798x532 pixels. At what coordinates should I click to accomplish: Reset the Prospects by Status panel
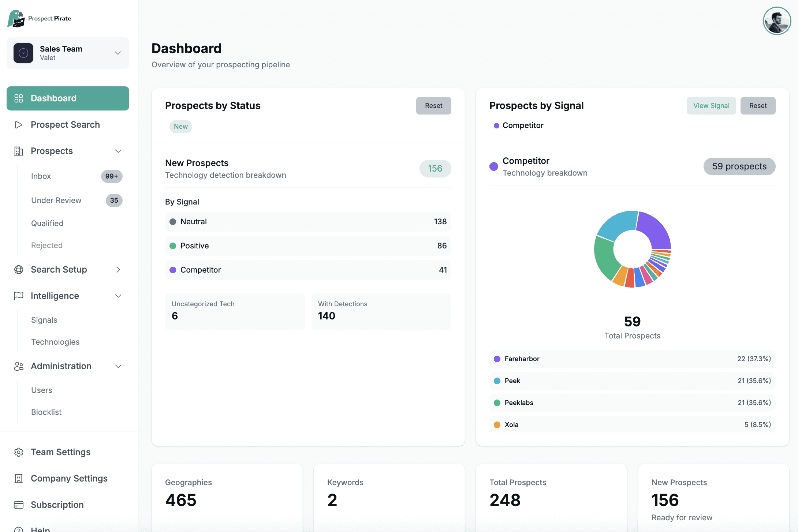[x=433, y=105]
